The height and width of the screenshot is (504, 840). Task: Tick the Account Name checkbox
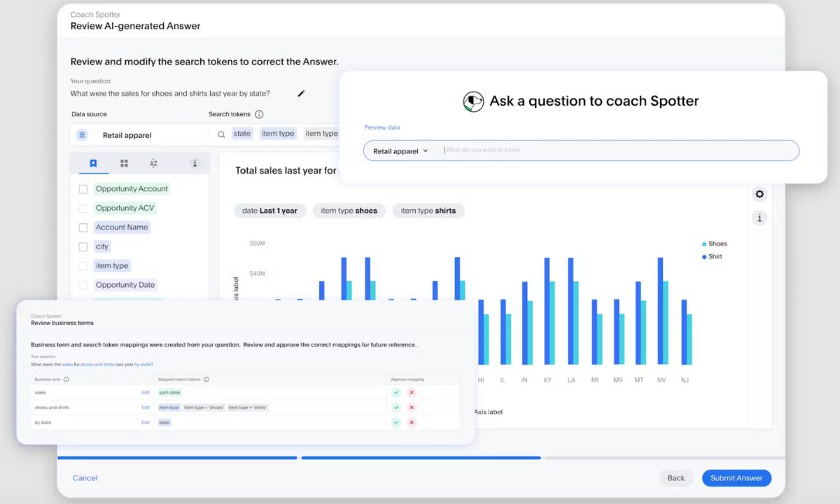pos(83,227)
